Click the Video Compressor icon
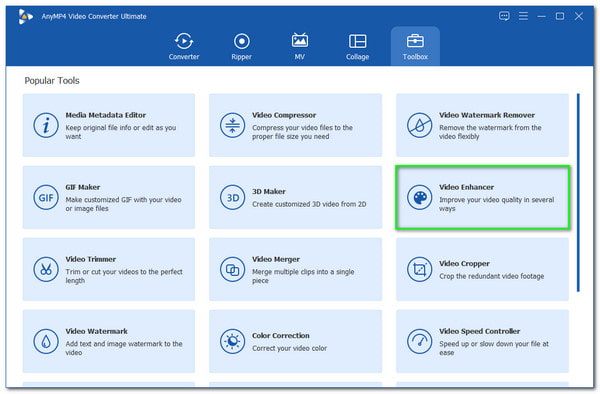The image size is (600, 394). tap(232, 125)
